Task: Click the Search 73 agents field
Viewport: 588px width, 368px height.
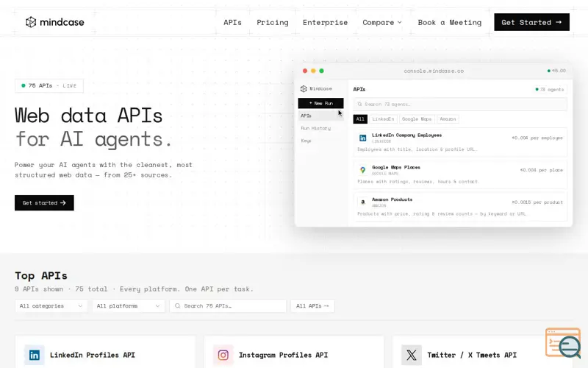Action: click(x=460, y=104)
